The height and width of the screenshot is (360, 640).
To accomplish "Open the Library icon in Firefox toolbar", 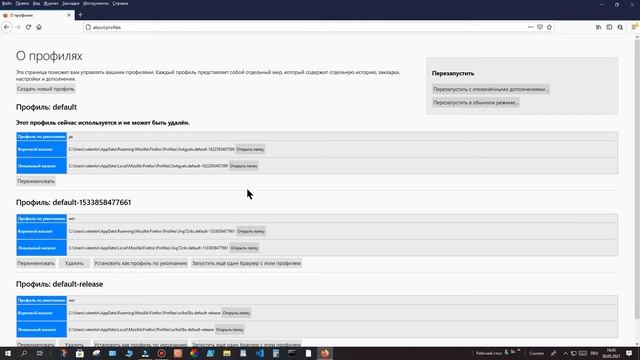I will coord(598,27).
